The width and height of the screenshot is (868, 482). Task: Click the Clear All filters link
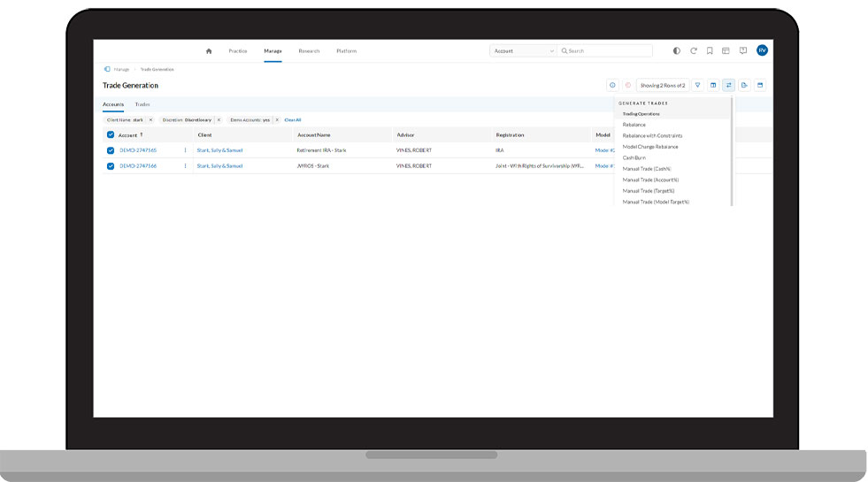coord(292,119)
